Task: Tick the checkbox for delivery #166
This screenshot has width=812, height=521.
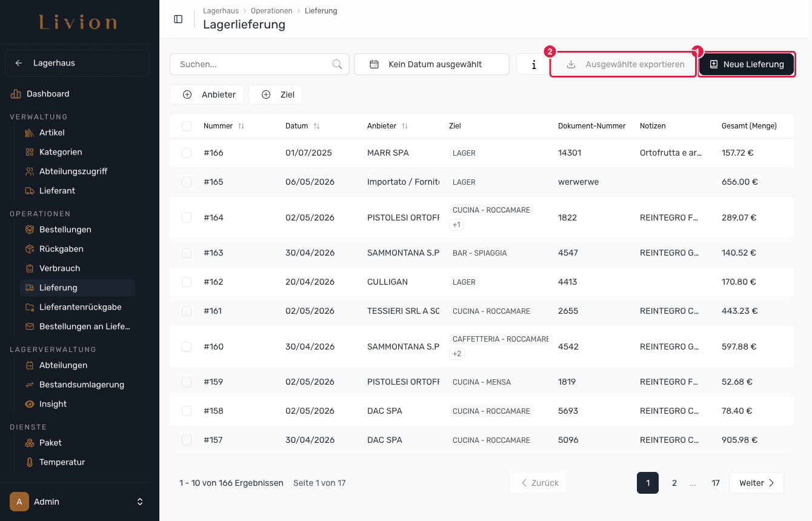Action: pyautogui.click(x=187, y=153)
